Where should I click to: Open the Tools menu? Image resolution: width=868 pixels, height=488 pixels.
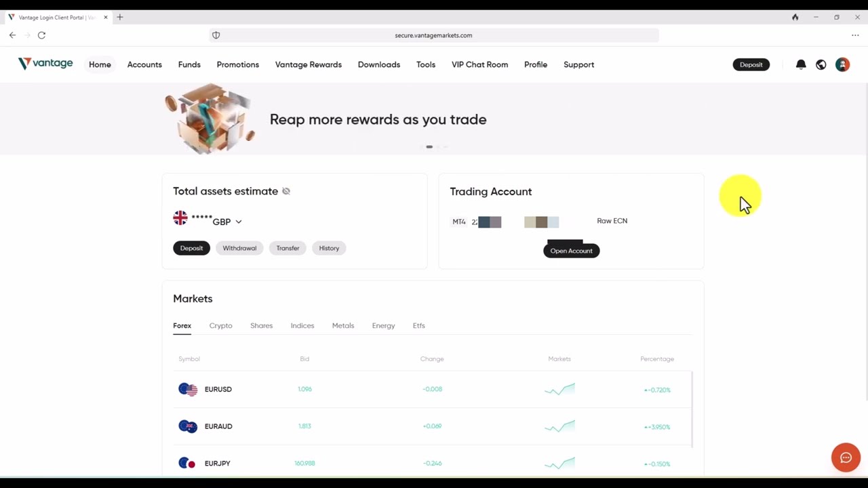426,64
